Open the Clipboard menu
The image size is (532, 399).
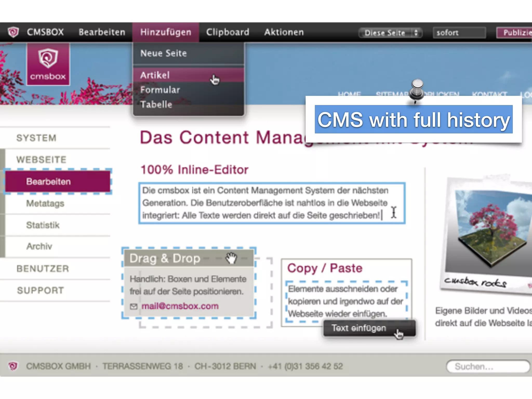pos(228,32)
